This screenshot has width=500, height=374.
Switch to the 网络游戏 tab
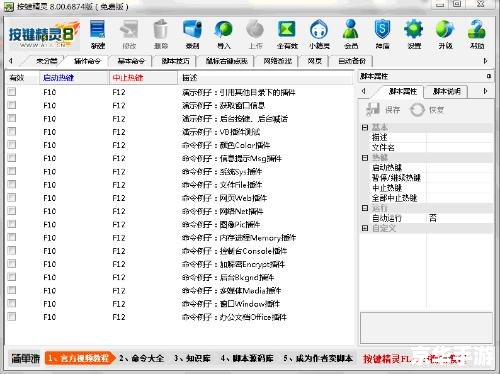[277, 61]
